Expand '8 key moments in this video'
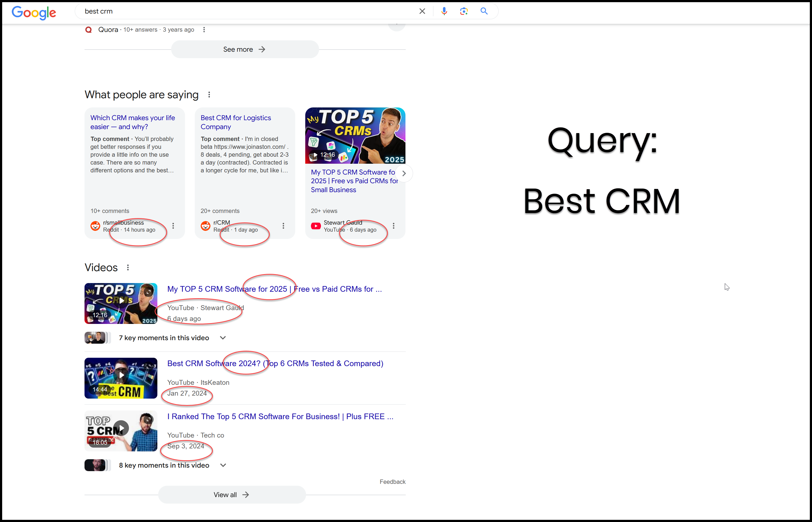Viewport: 812px width, 522px height. point(223,465)
